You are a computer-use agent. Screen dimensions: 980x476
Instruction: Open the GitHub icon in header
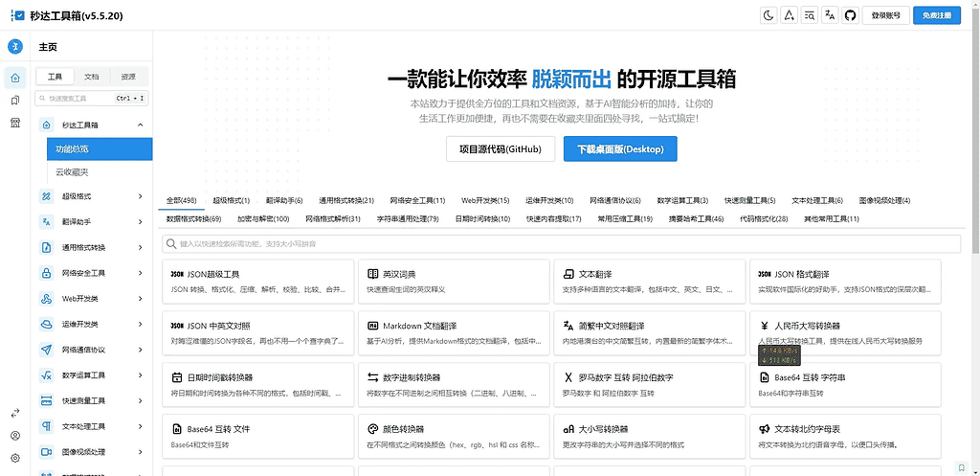(x=850, y=15)
